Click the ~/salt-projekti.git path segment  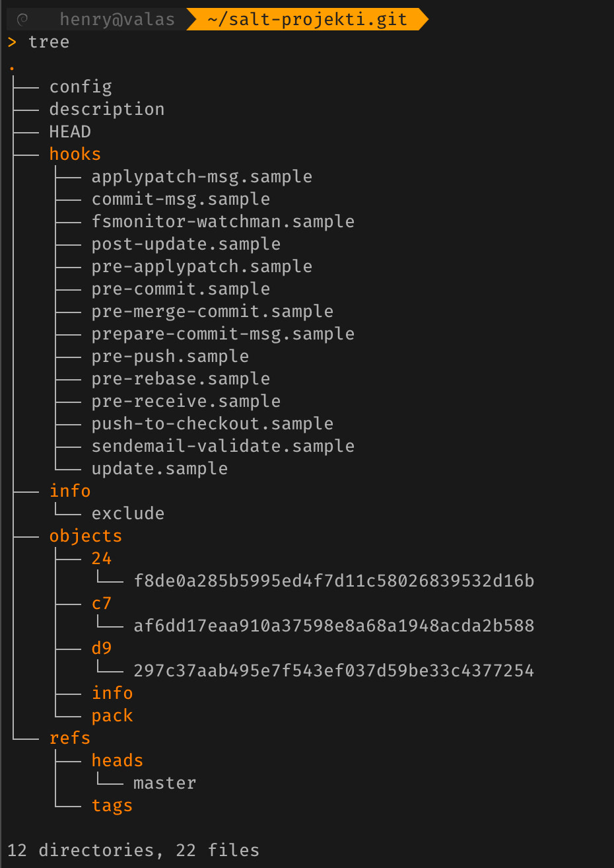(306, 19)
